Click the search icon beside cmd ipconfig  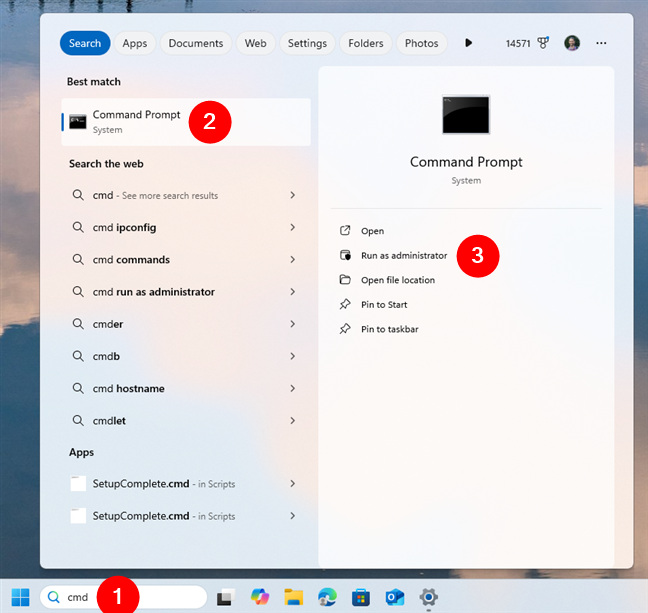78,227
